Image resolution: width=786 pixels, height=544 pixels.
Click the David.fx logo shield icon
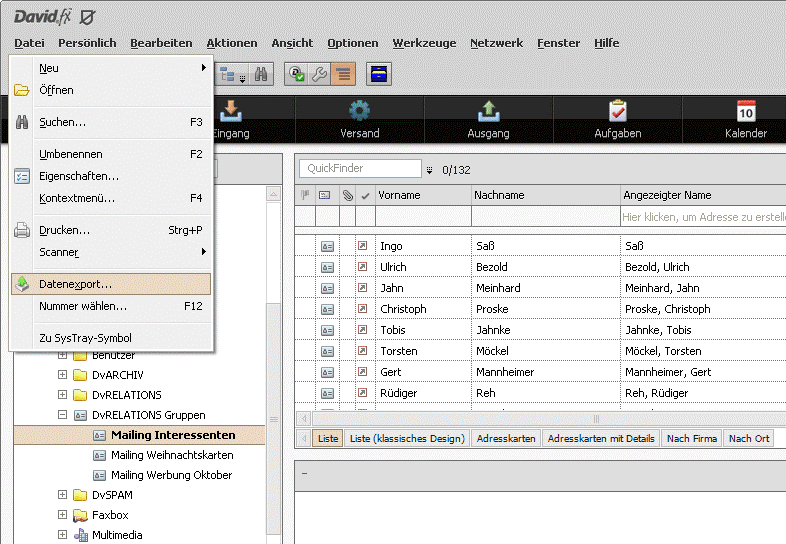pyautogui.click(x=88, y=18)
